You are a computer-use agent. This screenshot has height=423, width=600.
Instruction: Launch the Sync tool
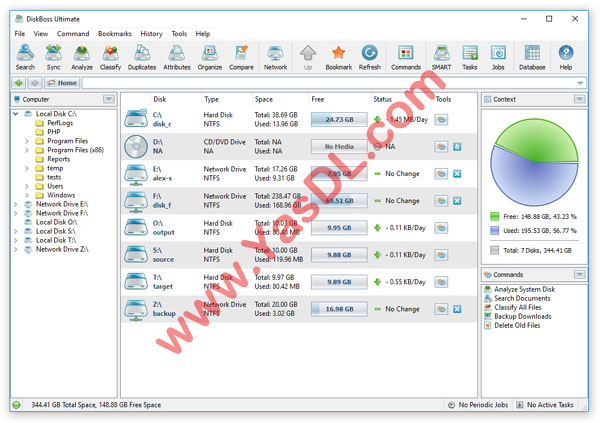point(53,57)
